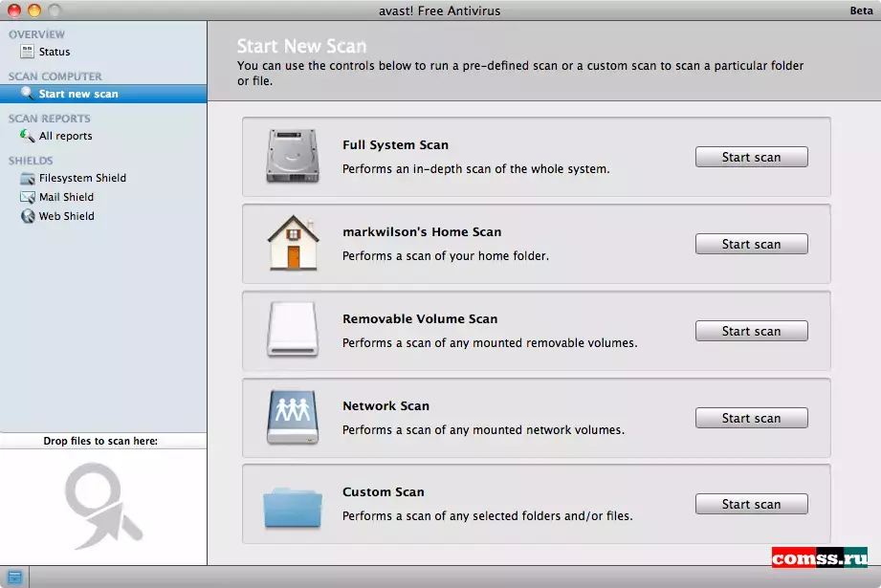Click the 'Drop files to scan here:' label
Screen dimensions: 881x588
click(100, 441)
